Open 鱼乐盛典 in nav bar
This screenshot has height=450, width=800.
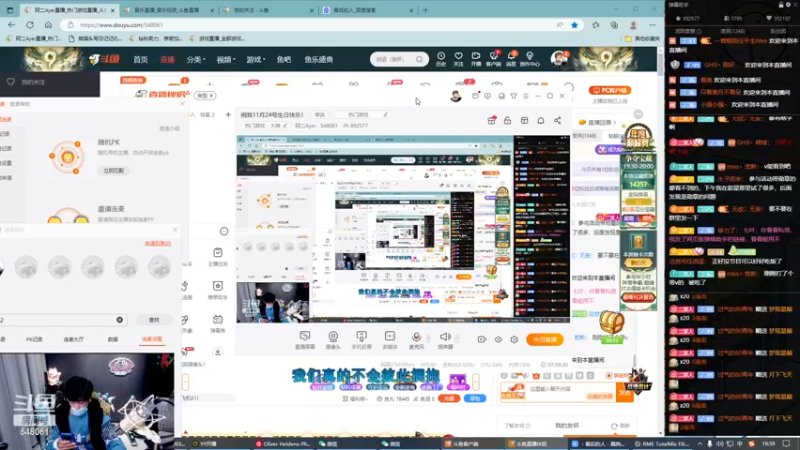pos(319,60)
